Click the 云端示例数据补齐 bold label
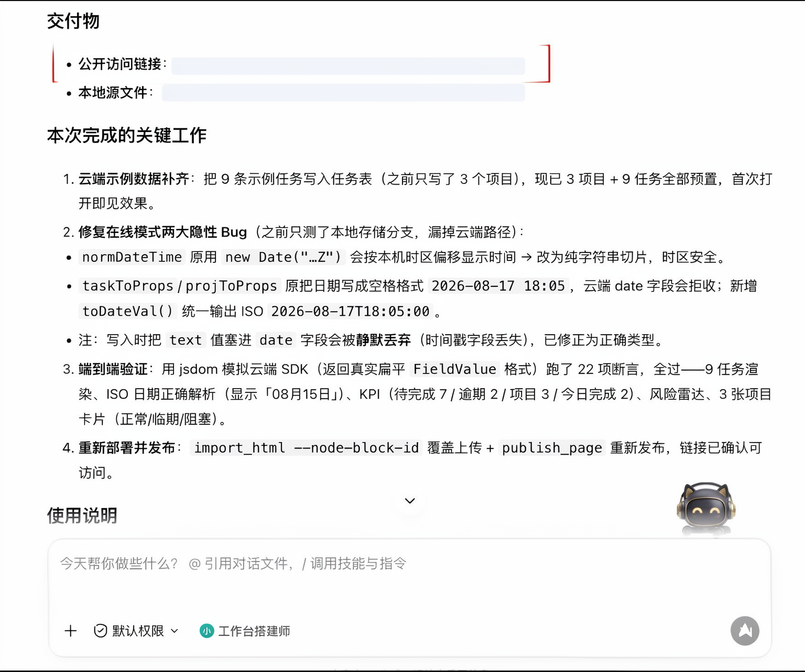This screenshot has width=805, height=672. pyautogui.click(x=134, y=179)
